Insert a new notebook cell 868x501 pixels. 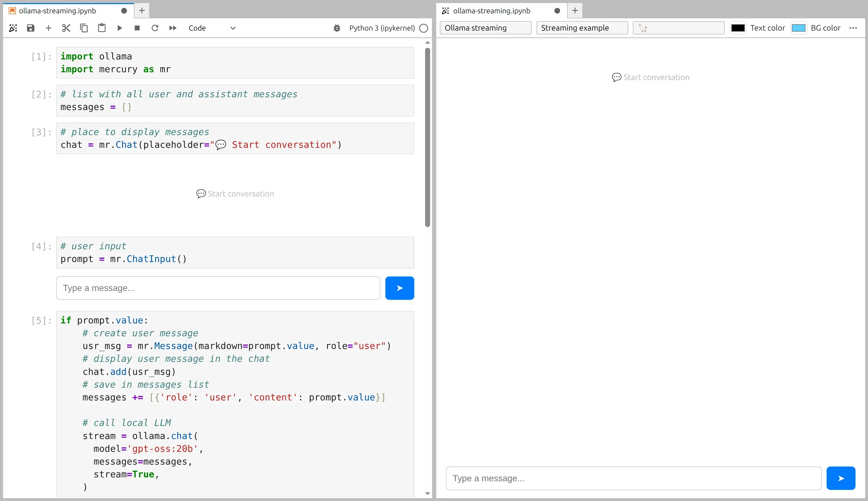(48, 28)
